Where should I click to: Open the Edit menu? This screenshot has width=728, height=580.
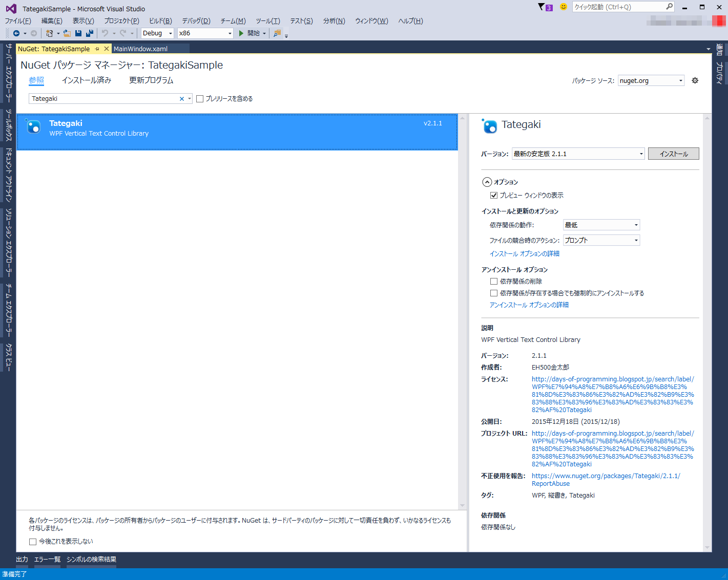pos(52,21)
